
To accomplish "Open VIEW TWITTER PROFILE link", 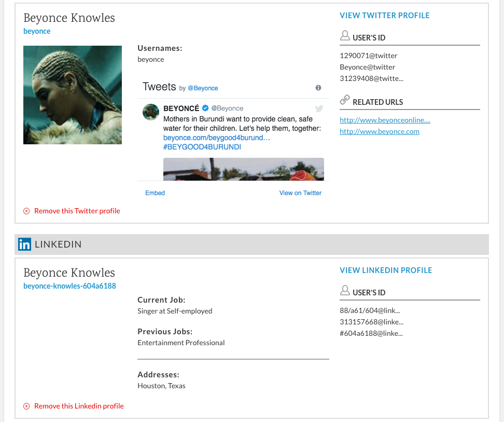I will [x=384, y=16].
